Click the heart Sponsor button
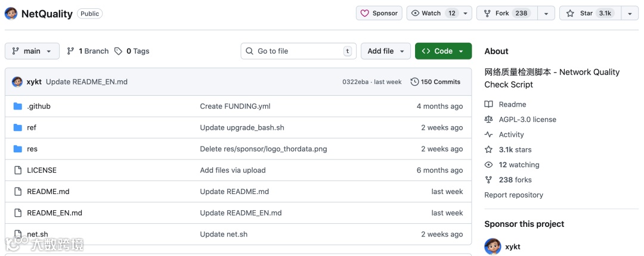This screenshot has width=644, height=256. (379, 13)
